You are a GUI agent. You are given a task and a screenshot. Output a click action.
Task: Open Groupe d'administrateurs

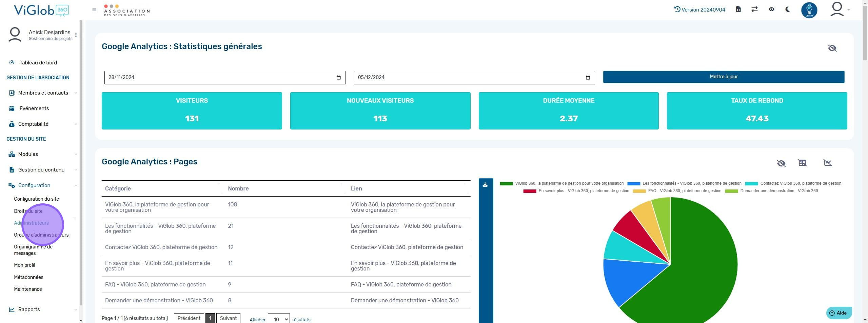(41, 235)
